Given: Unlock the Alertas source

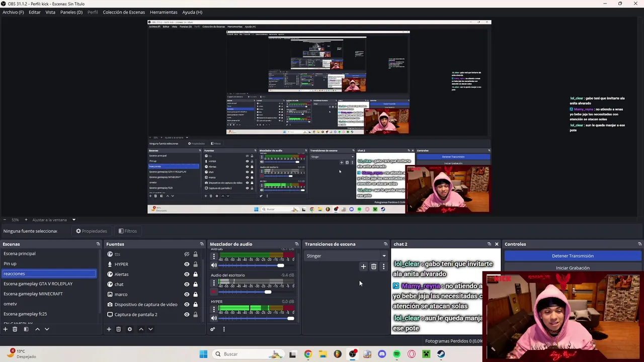Looking at the screenshot, I should click(195, 274).
